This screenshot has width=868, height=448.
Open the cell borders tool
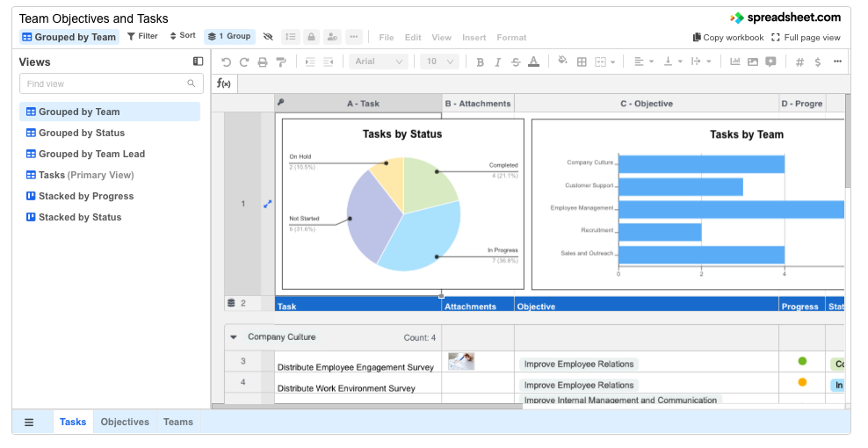point(582,62)
